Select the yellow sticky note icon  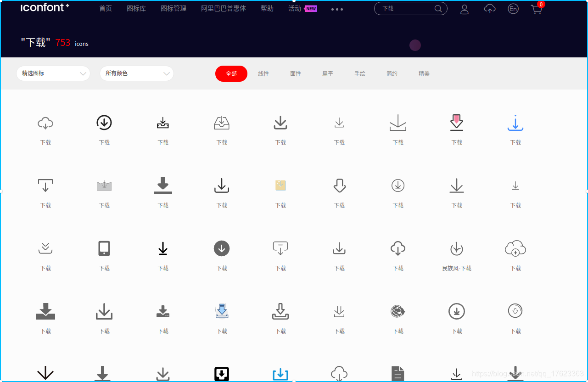coord(280,185)
